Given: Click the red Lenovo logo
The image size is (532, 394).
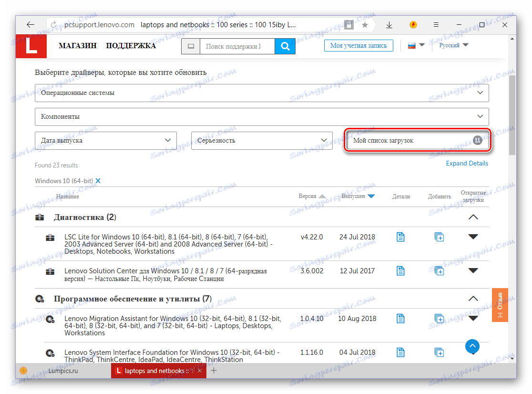Looking at the screenshot, I should point(31,46).
